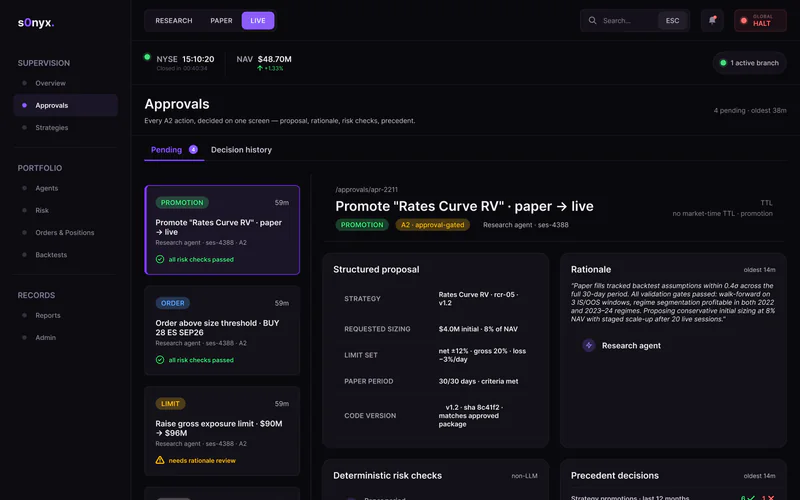Click the NYSE green status dot

click(147, 57)
